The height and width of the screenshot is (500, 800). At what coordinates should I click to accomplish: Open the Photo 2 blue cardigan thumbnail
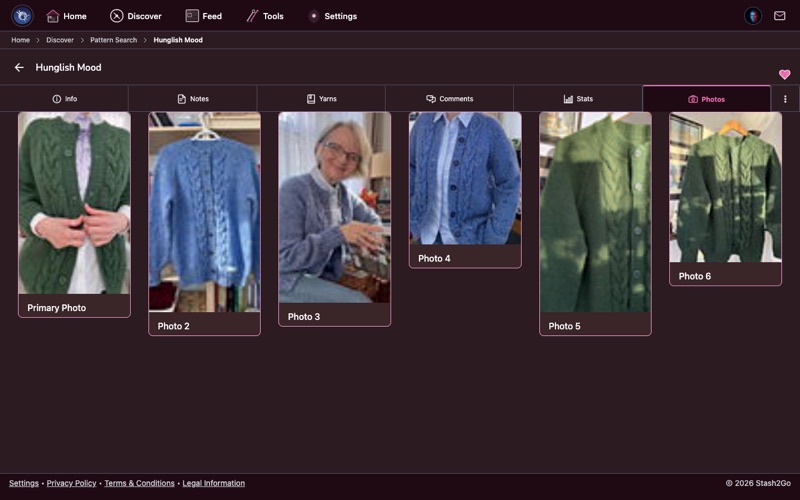click(x=205, y=212)
